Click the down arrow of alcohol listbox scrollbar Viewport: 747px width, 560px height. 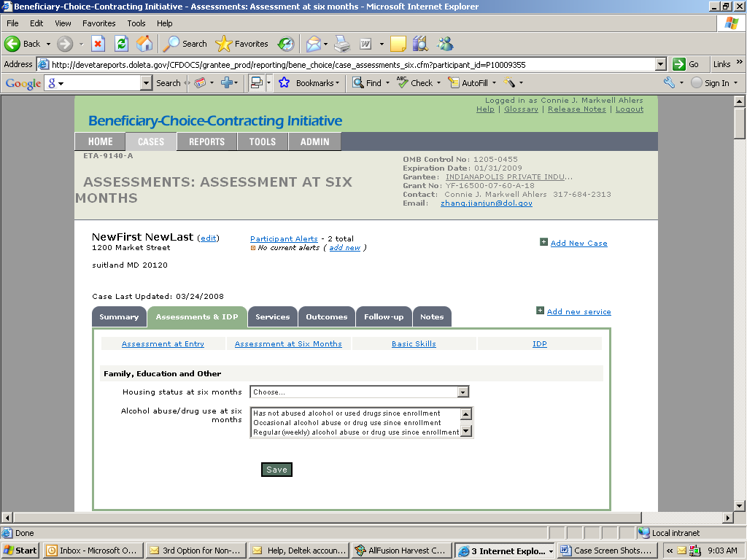(x=466, y=431)
